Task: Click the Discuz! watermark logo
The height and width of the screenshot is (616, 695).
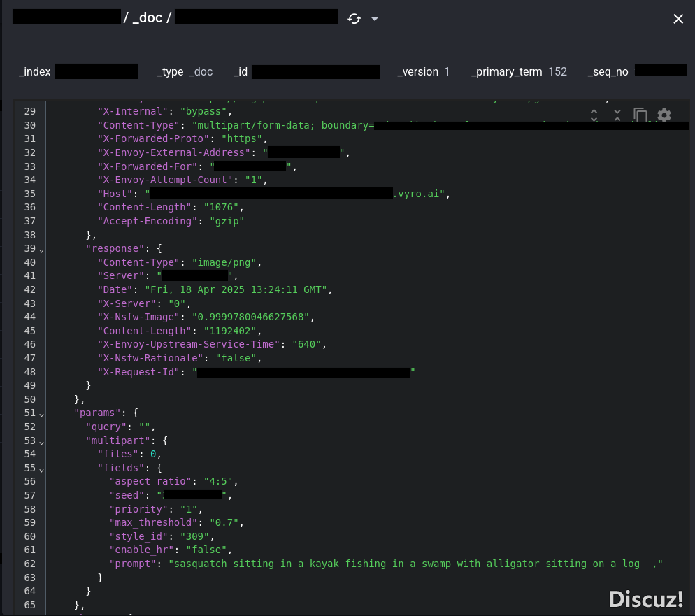Action: pos(645,599)
